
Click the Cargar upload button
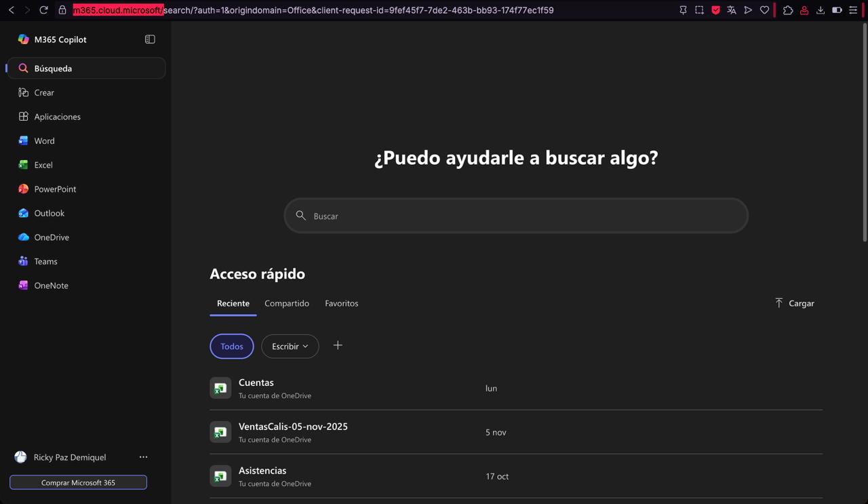point(794,303)
